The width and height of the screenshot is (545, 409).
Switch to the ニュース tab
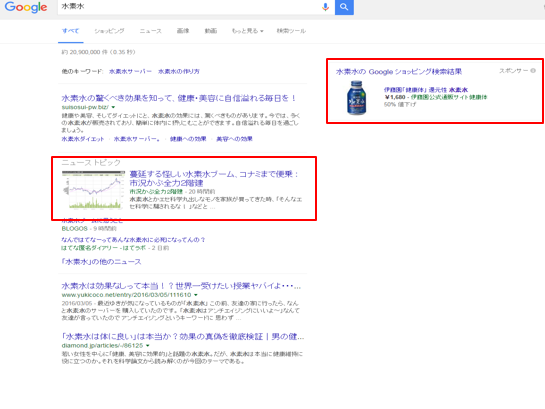[x=151, y=31]
